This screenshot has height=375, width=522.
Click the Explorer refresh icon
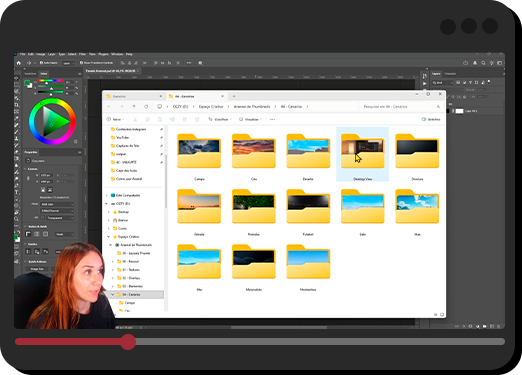(x=146, y=107)
